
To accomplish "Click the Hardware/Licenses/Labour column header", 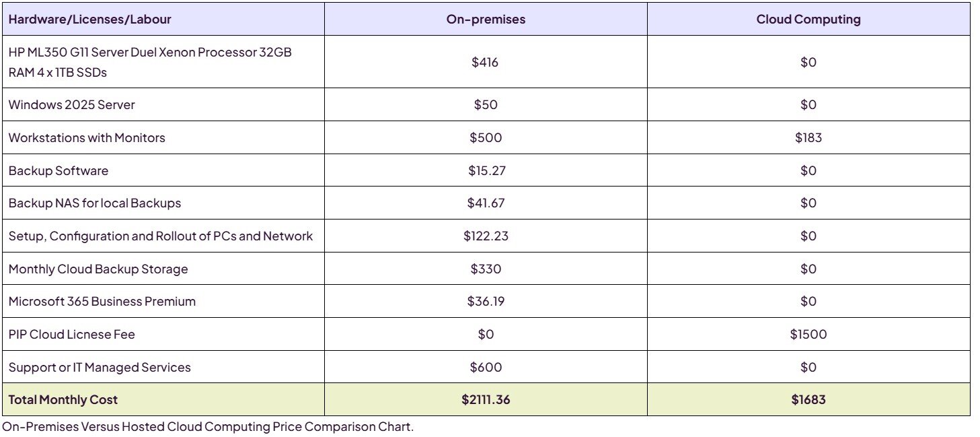I will [89, 20].
